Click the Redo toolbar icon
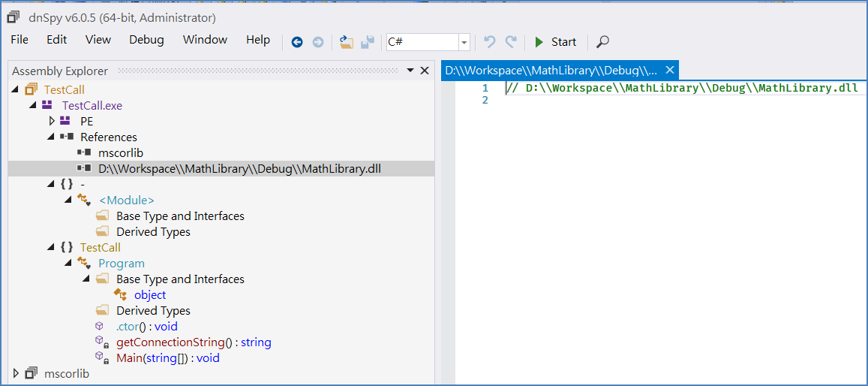 [x=511, y=42]
